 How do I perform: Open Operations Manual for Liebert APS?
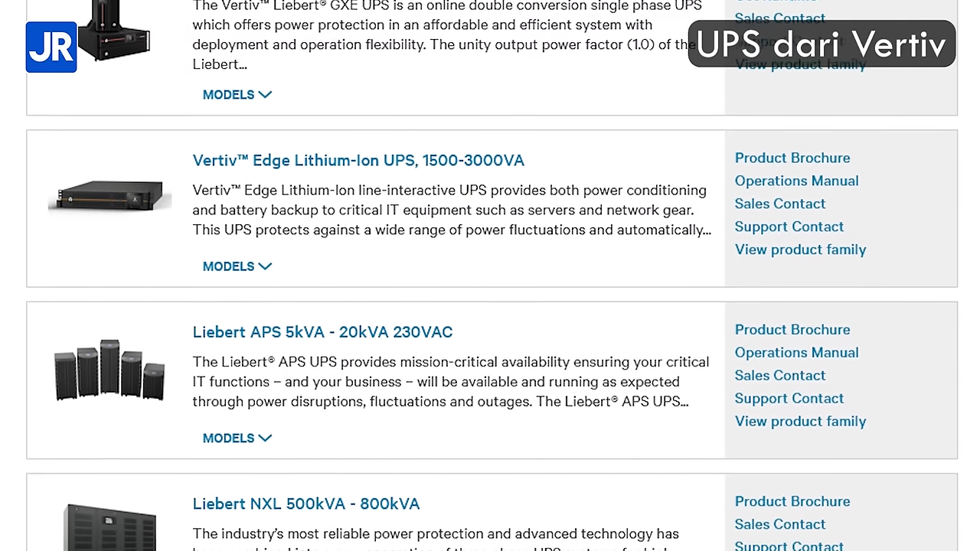[796, 353]
